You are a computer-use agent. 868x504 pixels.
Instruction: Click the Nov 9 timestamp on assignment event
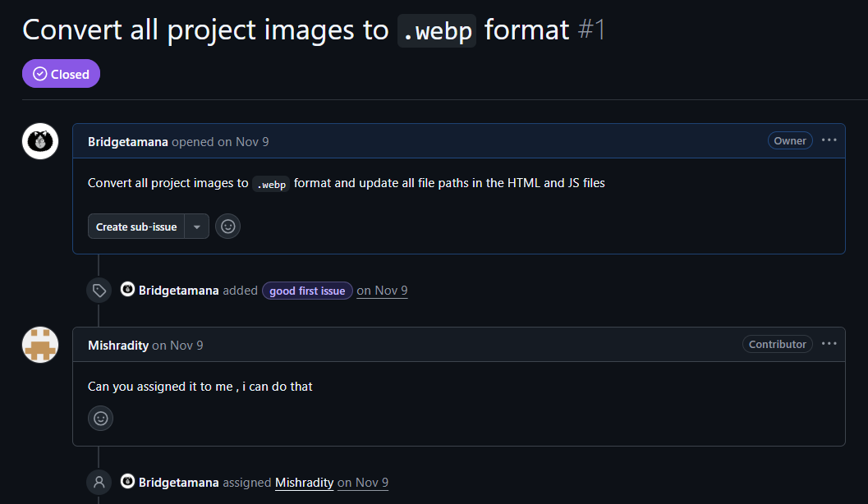click(x=363, y=483)
